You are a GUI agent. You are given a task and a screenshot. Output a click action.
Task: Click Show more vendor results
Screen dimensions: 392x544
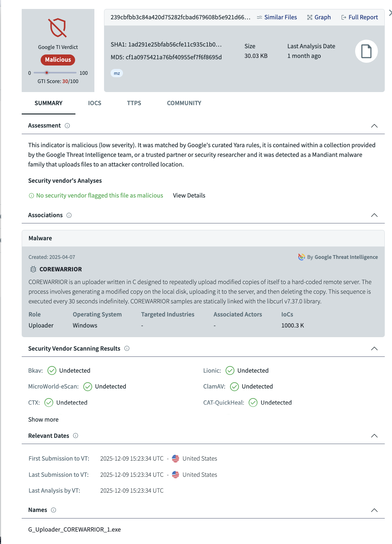click(43, 420)
